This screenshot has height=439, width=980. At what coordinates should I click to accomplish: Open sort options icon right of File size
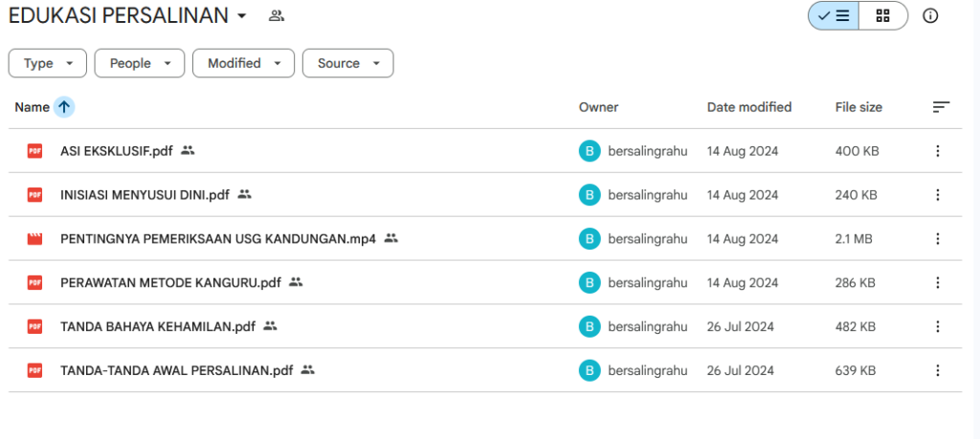point(941,107)
